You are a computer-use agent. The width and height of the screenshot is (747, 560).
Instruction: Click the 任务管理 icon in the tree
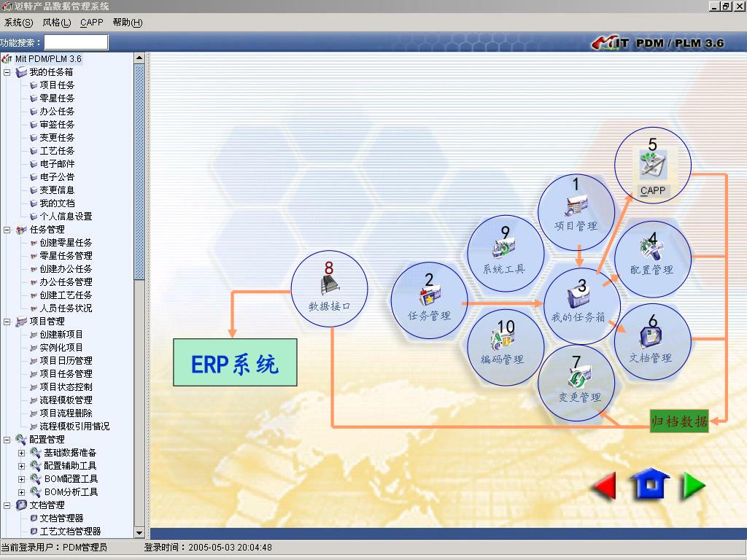pos(21,230)
